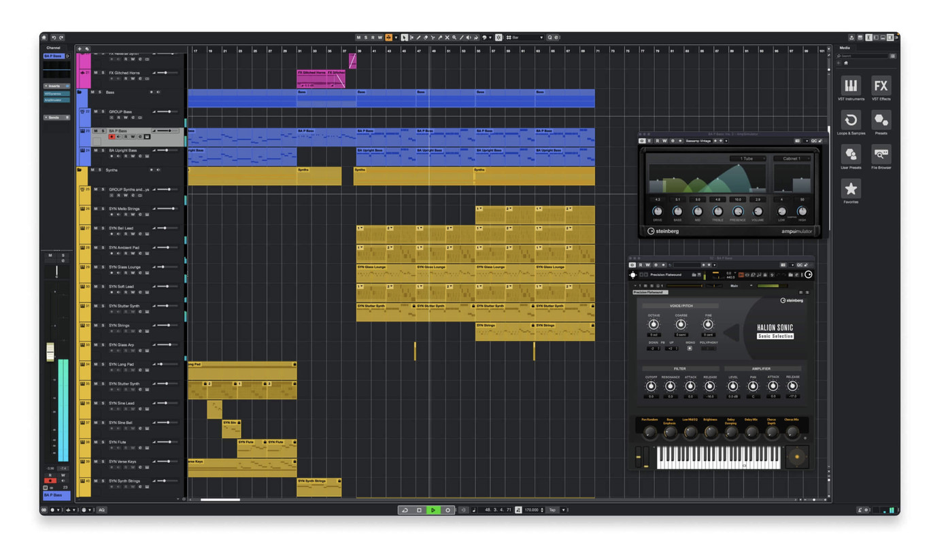Screen dimensions: 929x560
Task: Expand the Sends section in Channel inspector
Action: click(57, 118)
